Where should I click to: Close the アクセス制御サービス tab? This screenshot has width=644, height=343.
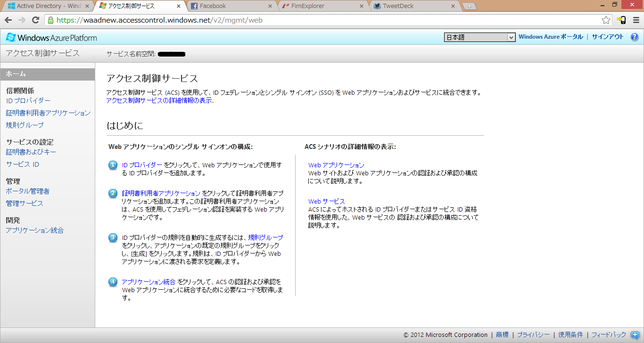click(179, 6)
